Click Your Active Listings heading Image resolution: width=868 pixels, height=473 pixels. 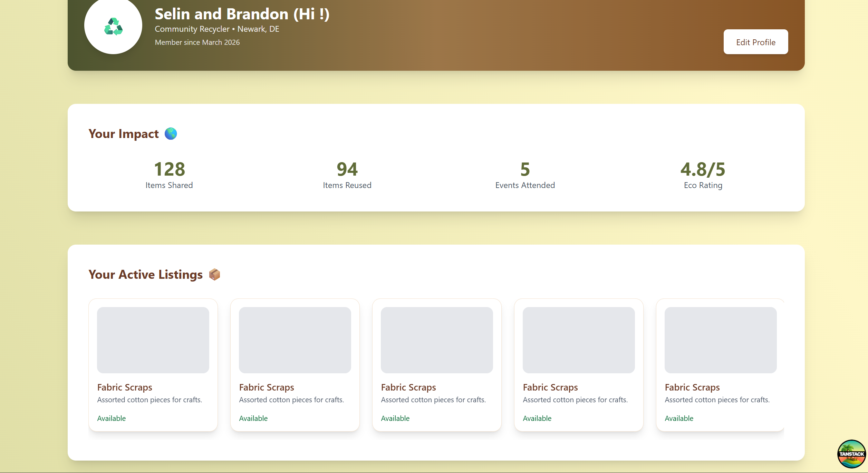tap(145, 275)
